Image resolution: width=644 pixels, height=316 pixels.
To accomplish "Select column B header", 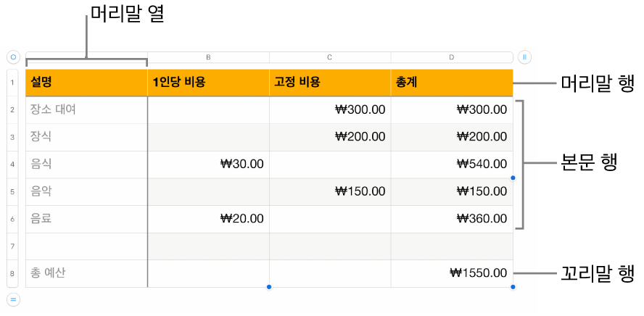I will [x=208, y=57].
